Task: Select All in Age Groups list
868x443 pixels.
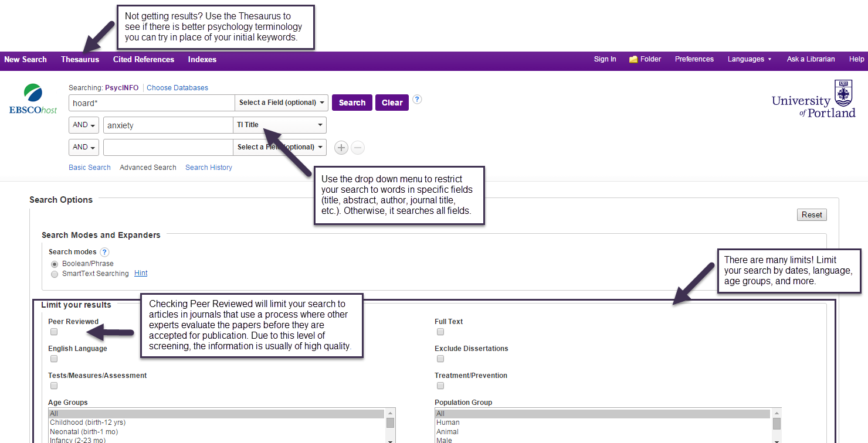Action: pos(216,414)
